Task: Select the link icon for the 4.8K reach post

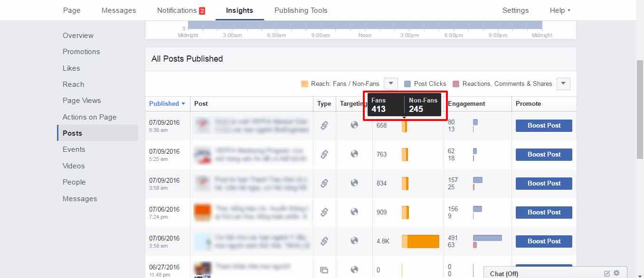Action: pyautogui.click(x=325, y=241)
